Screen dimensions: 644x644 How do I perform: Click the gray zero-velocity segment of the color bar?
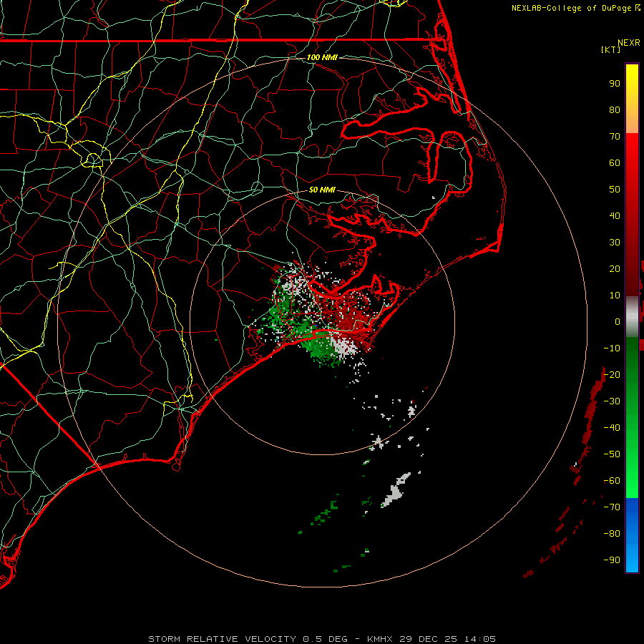[632, 317]
